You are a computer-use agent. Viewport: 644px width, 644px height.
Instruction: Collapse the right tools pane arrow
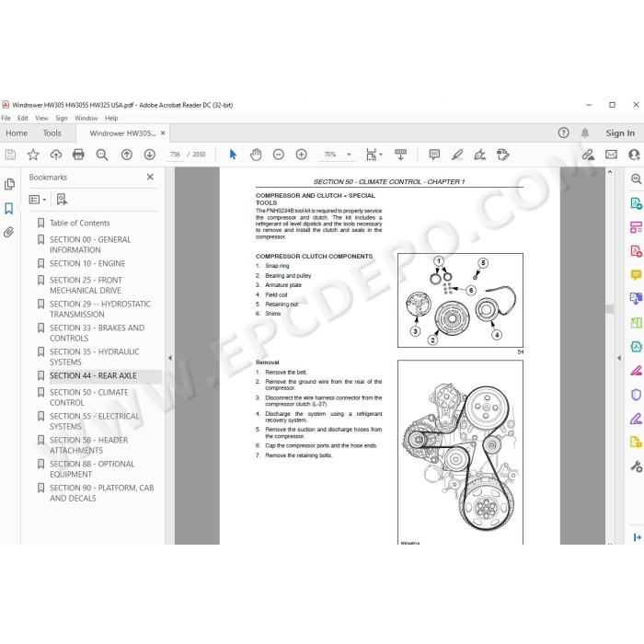pos(619,358)
